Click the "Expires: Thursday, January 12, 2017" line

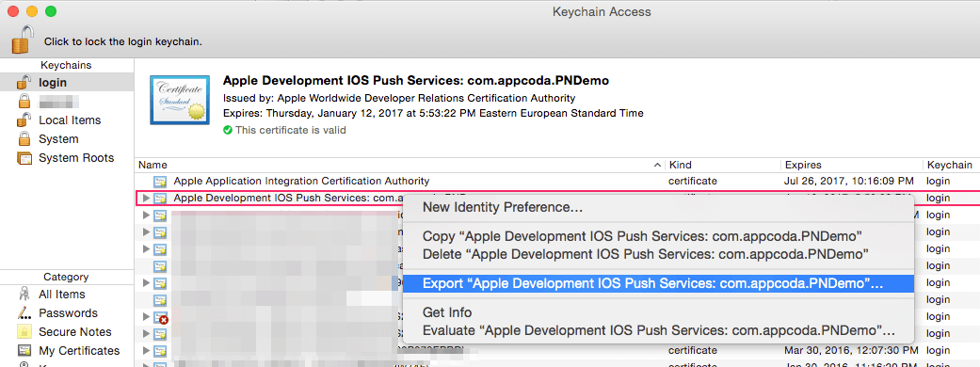433,113
